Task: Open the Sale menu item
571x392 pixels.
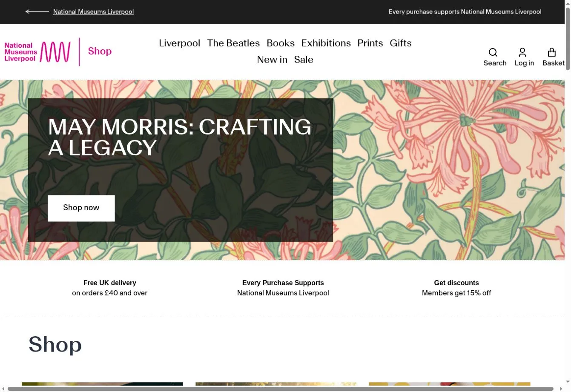Action: click(x=304, y=60)
